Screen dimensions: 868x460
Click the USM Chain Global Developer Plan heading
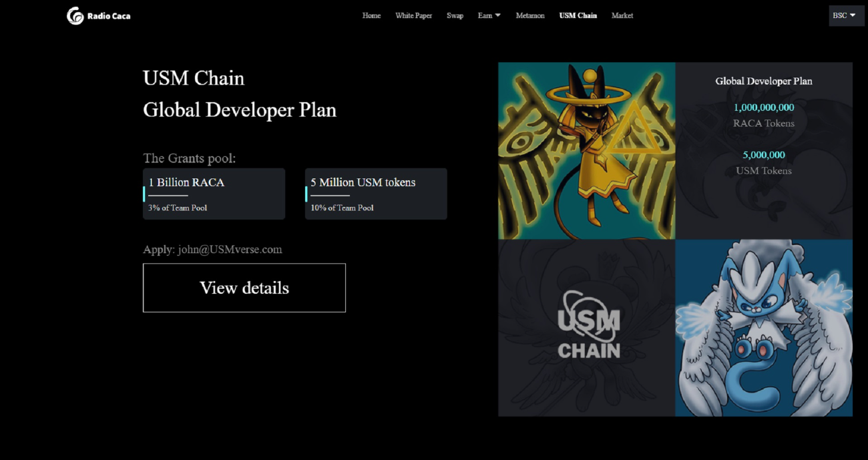239,94
